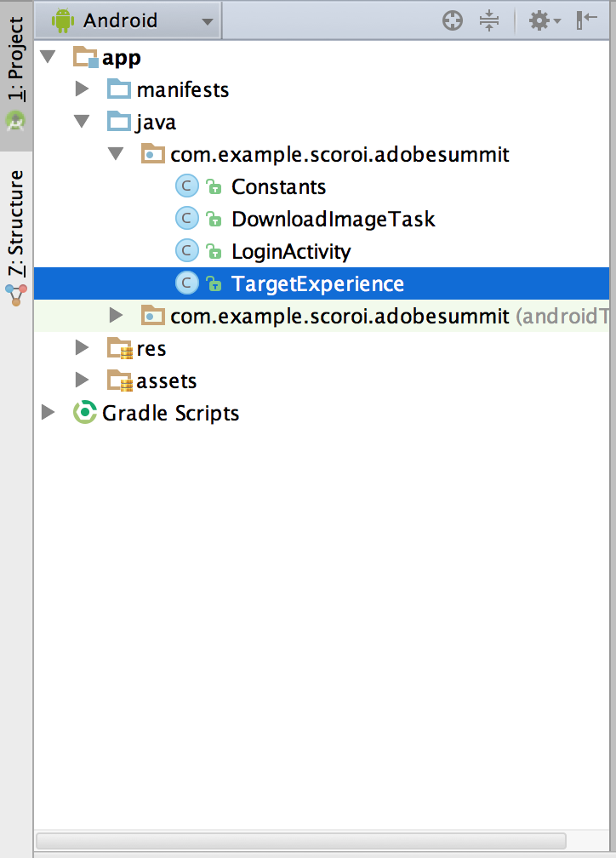
Task: Expand the androidTest package arrow
Action: point(116,317)
